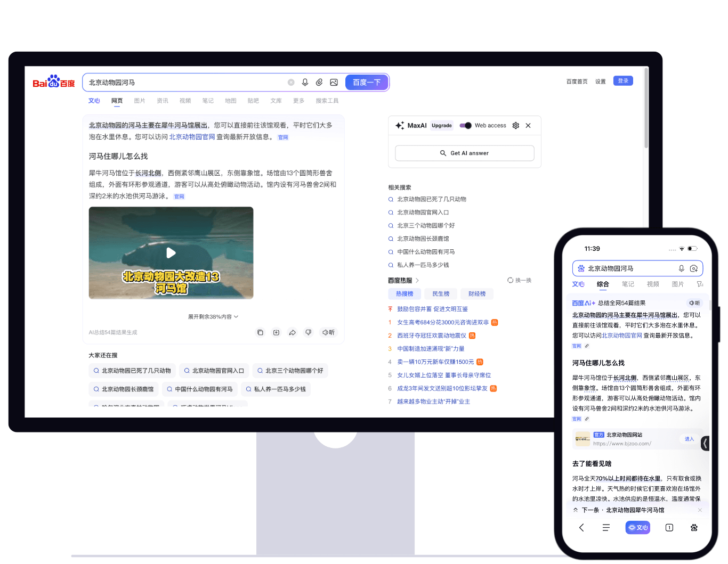The width and height of the screenshot is (728, 564).
Task: Select the 图片 tab on desktop
Action: pos(140,101)
